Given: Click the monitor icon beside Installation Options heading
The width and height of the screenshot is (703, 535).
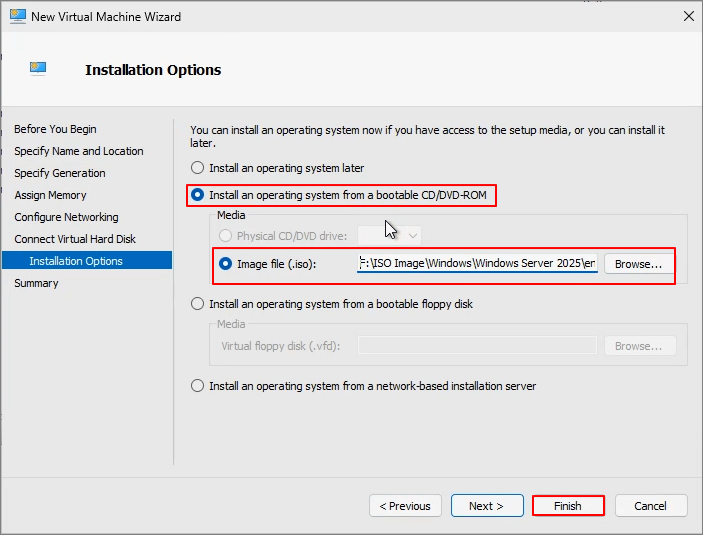Looking at the screenshot, I should pos(38,69).
